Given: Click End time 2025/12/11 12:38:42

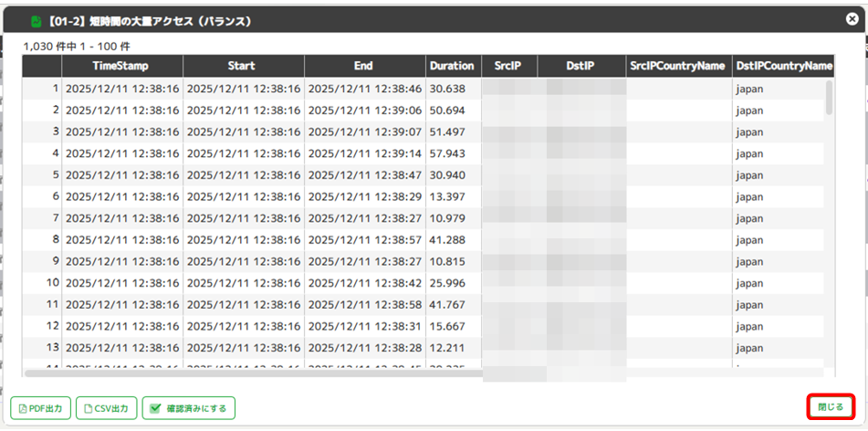Looking at the screenshot, I should (x=365, y=283).
